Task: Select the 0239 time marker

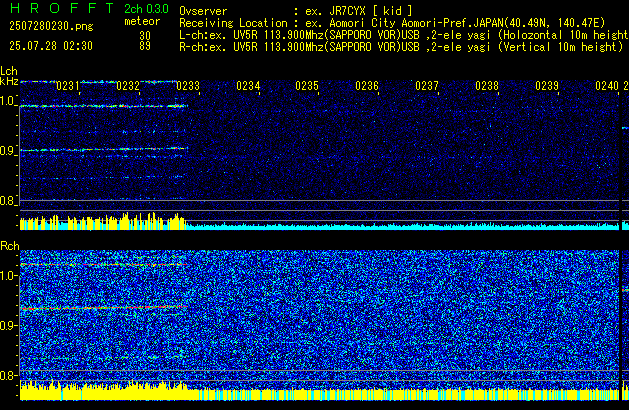Action: 547,86
